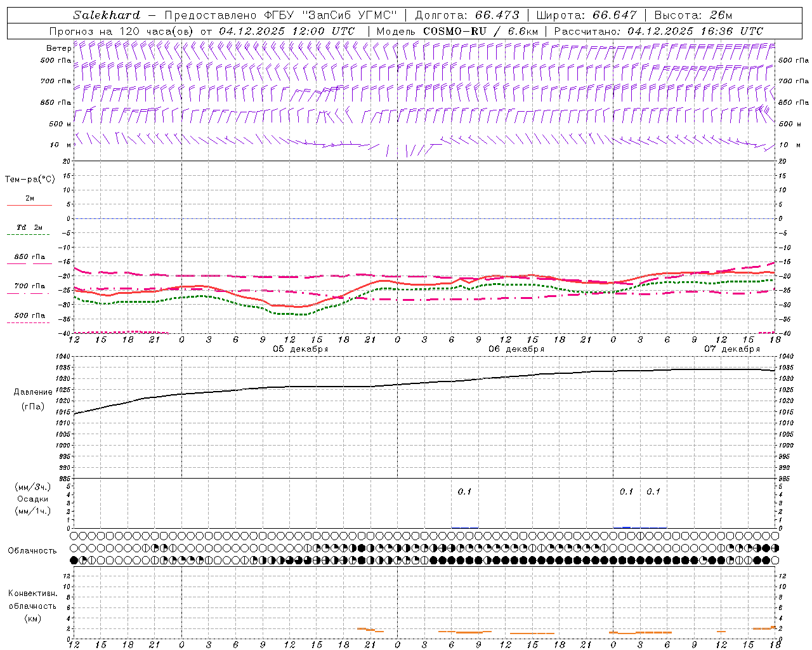This screenshot has height=650, width=812.
Task: Select the blue 2м temperature legend line
Action: (x=29, y=204)
